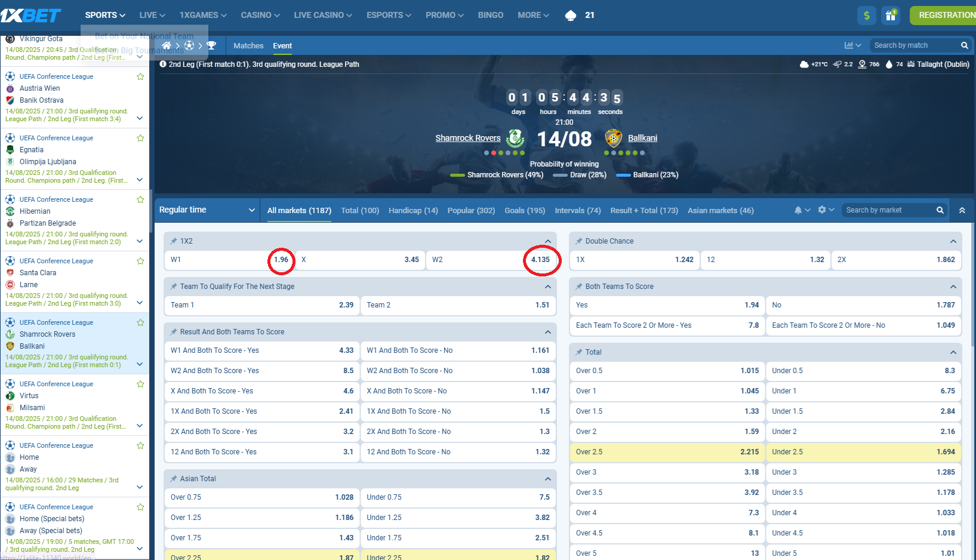The image size is (976, 560).
Task: Bet on W1 at odds 1.96
Action: pyautogui.click(x=229, y=260)
